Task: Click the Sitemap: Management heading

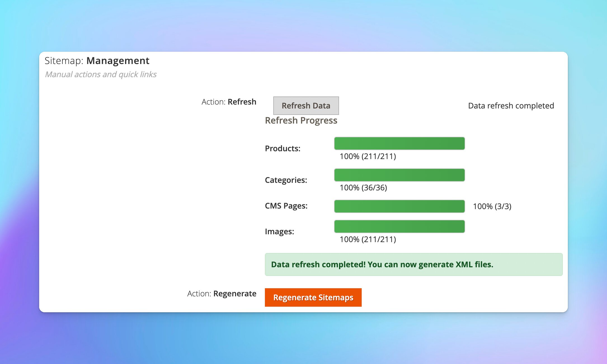Action: pyautogui.click(x=97, y=61)
